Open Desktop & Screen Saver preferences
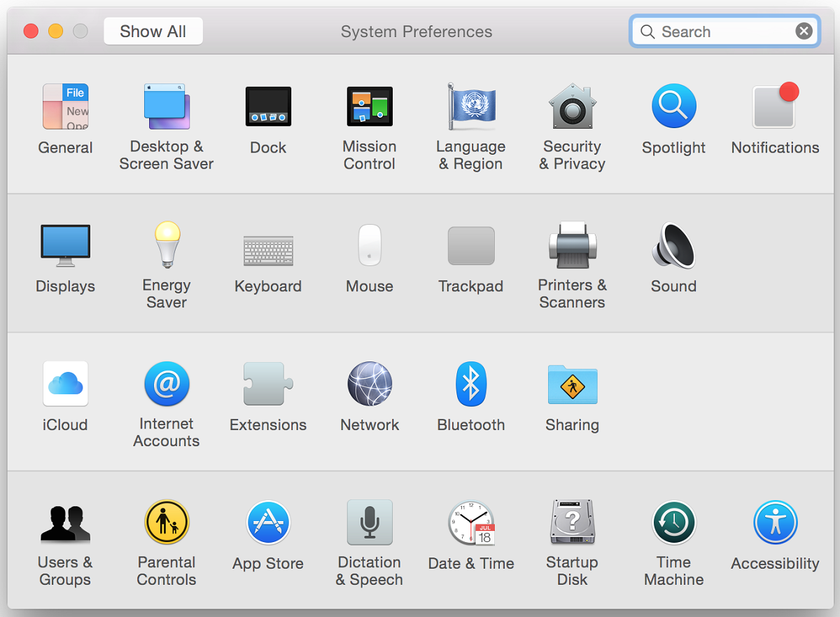This screenshot has height=617, width=840. 167,106
